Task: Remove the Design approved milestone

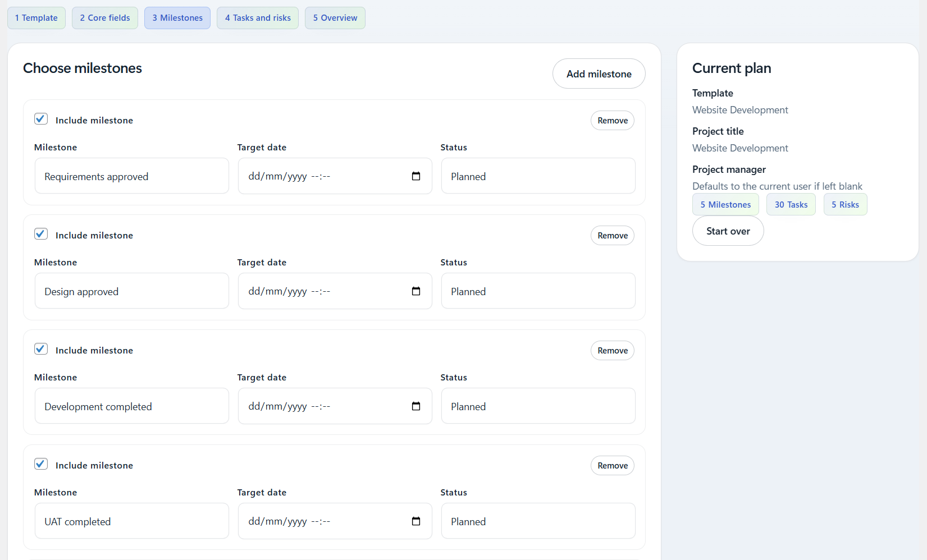Action: (613, 236)
